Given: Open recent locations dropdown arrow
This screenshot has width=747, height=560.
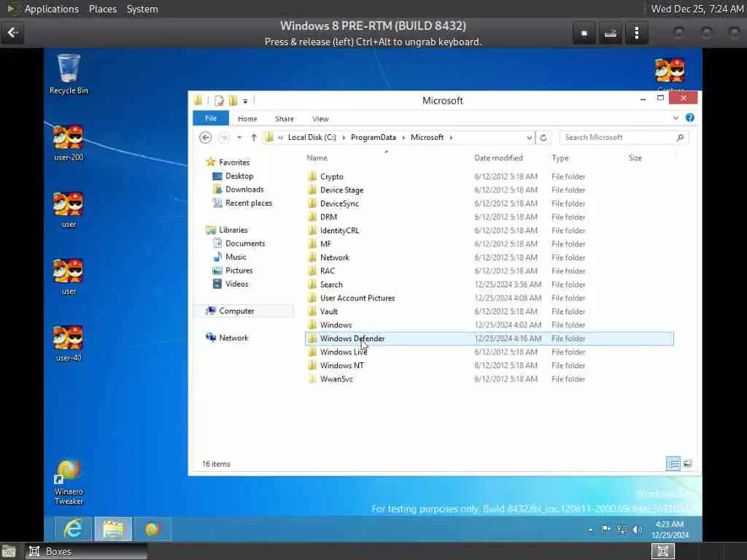Looking at the screenshot, I should (239, 138).
